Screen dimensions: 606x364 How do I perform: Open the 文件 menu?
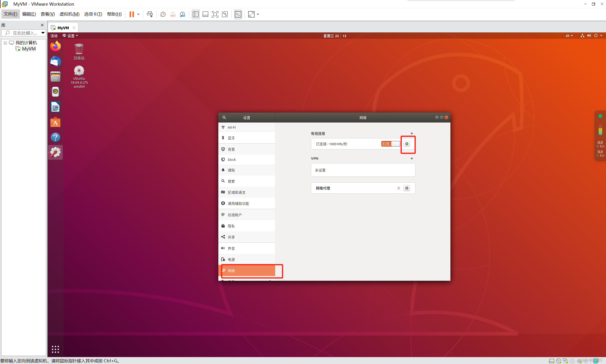point(11,14)
